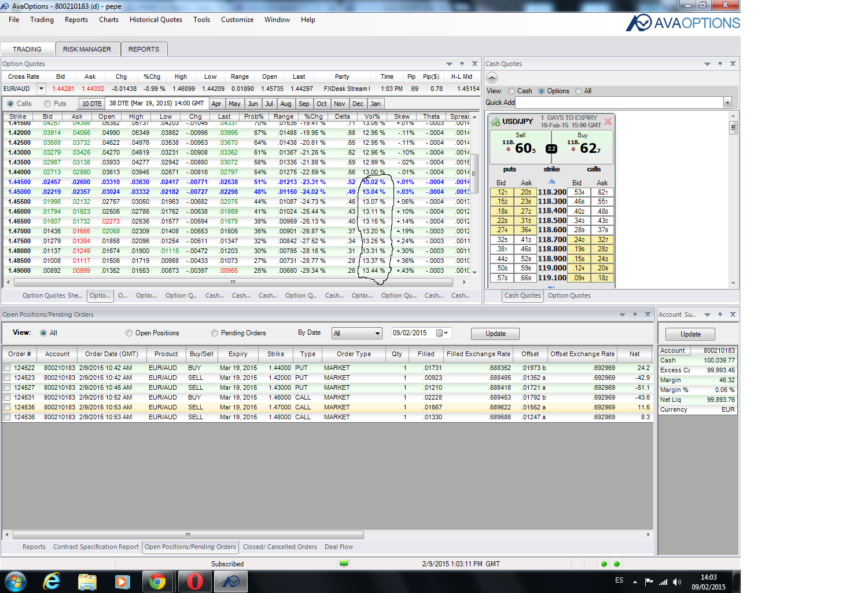This screenshot has height=593, width=868.
Task: Launch Internet Explorer from taskbar
Action: pyautogui.click(x=52, y=581)
